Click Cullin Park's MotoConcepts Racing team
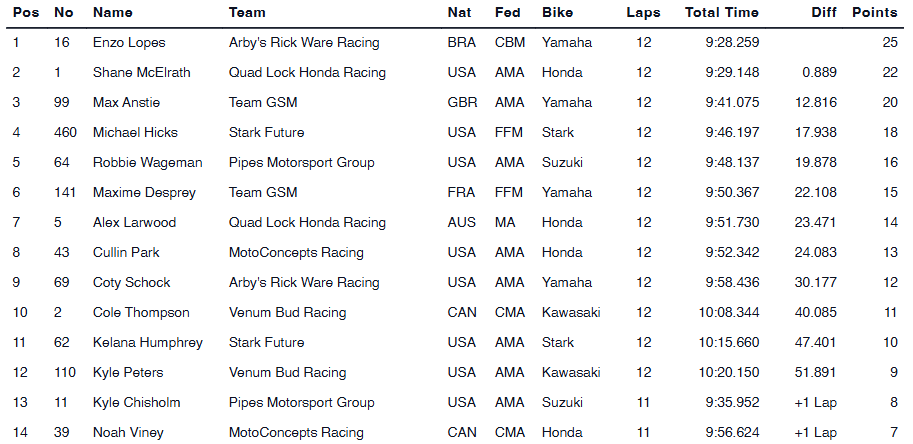Screen dimensions: 913x444 click(x=296, y=253)
